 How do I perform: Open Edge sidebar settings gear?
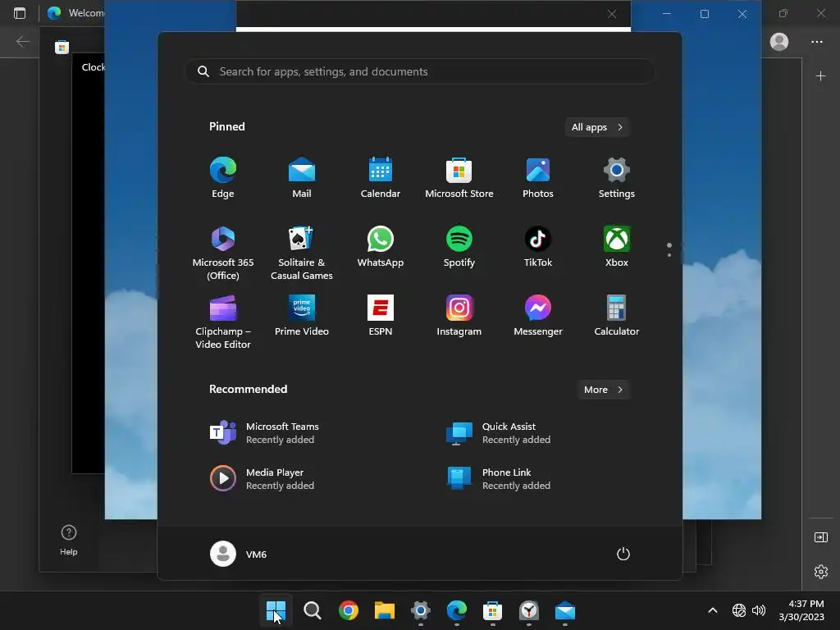pyautogui.click(x=820, y=572)
